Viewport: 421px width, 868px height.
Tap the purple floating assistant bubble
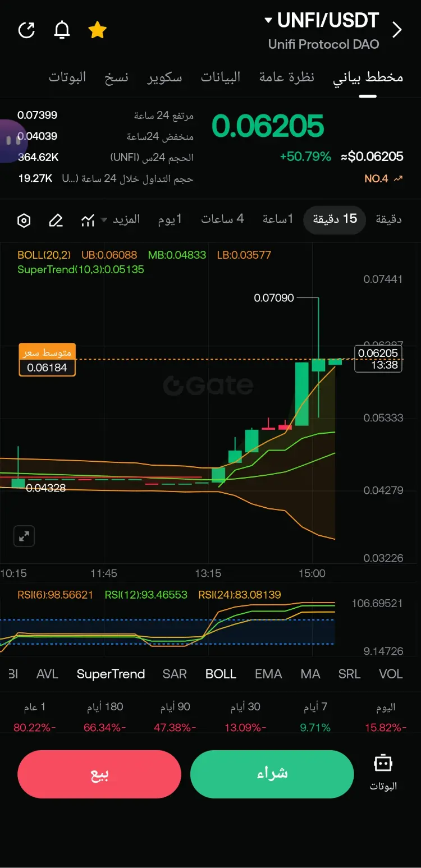12,141
